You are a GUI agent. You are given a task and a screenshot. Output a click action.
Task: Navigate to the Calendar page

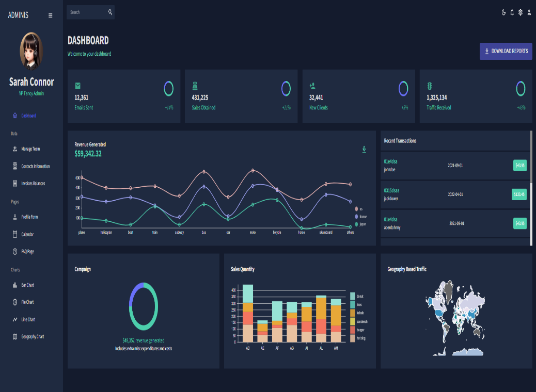(27, 235)
